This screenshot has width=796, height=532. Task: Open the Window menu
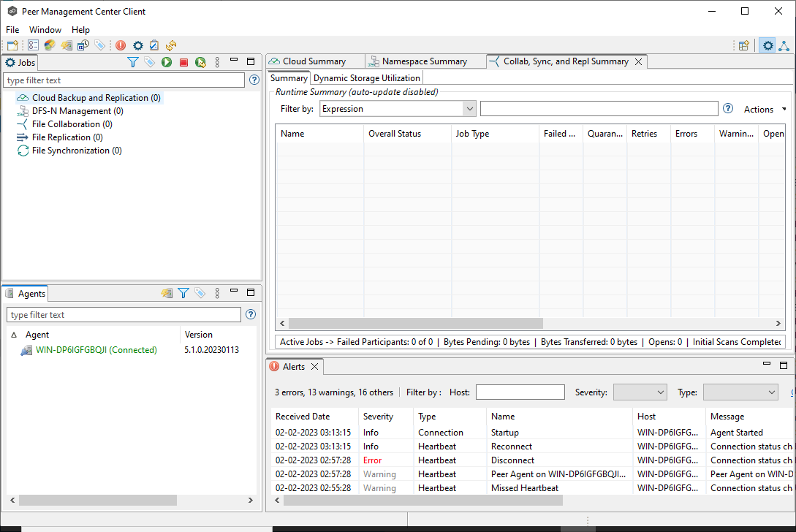coord(45,30)
